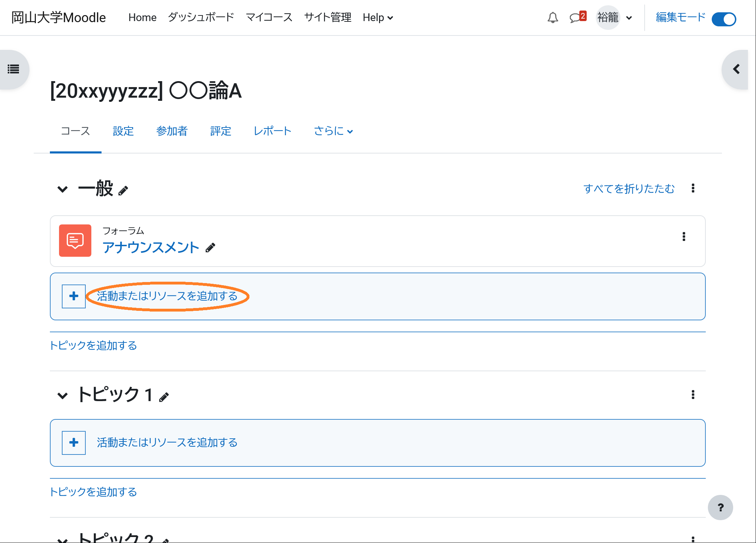The image size is (756, 543).
Task: Collapse the 一般 section chevron
Action: [63, 190]
